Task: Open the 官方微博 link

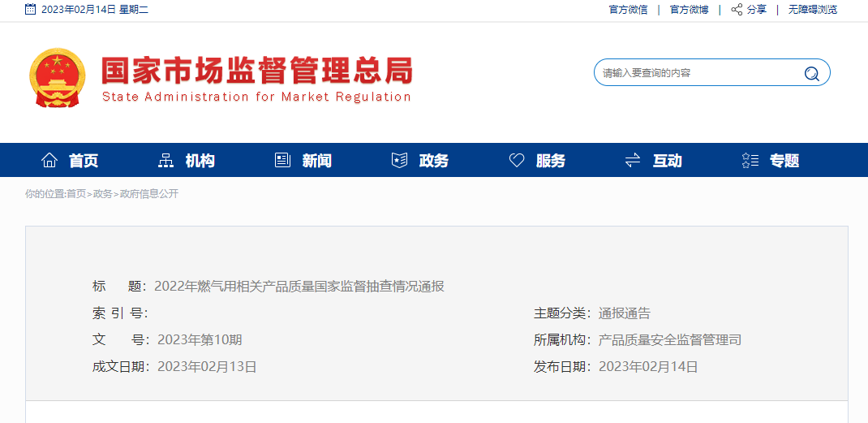Action: coord(690,10)
